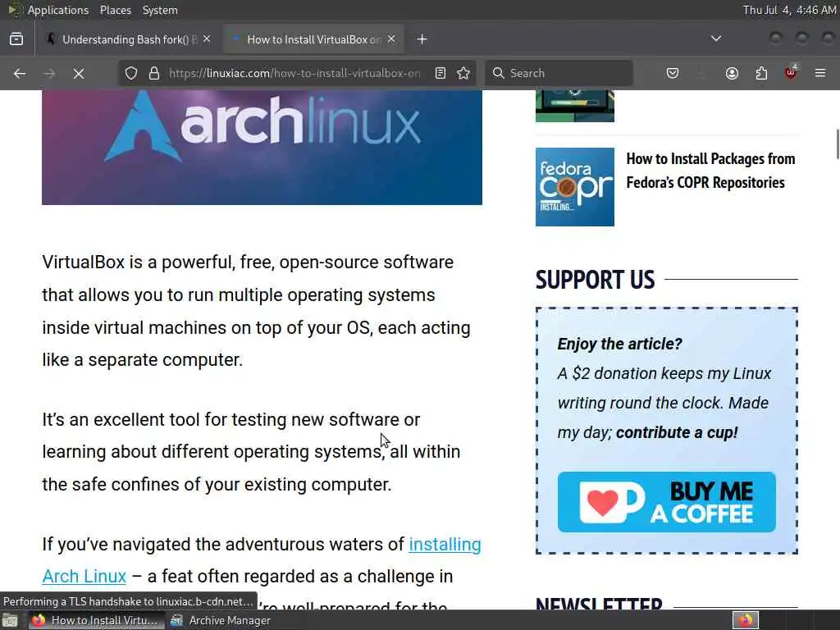Open Firefox hamburger menu

(x=820, y=73)
